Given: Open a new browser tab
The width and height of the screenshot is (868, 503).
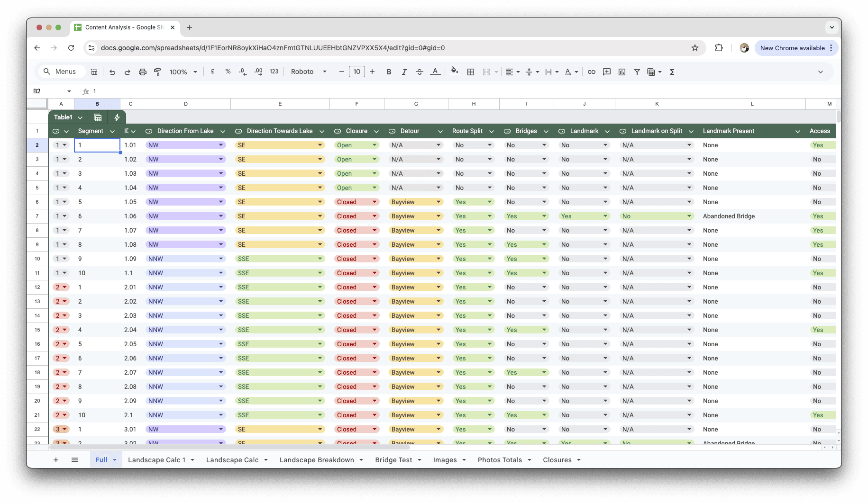Looking at the screenshot, I should pyautogui.click(x=190, y=27).
